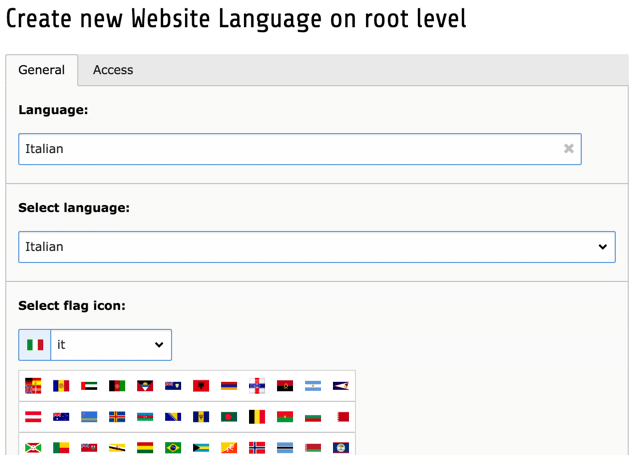
Task: Pick the Belarus flag icon
Action: click(313, 448)
